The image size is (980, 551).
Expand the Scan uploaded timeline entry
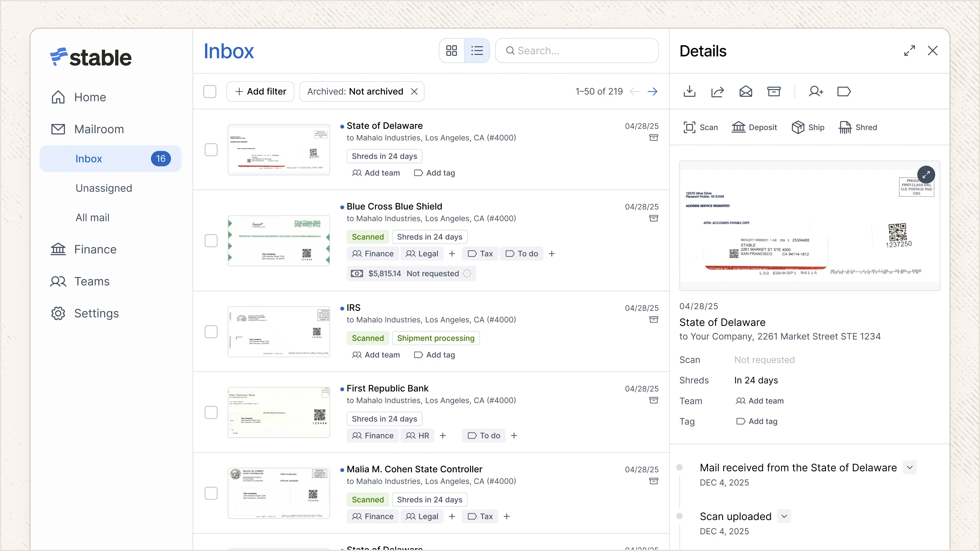point(784,516)
